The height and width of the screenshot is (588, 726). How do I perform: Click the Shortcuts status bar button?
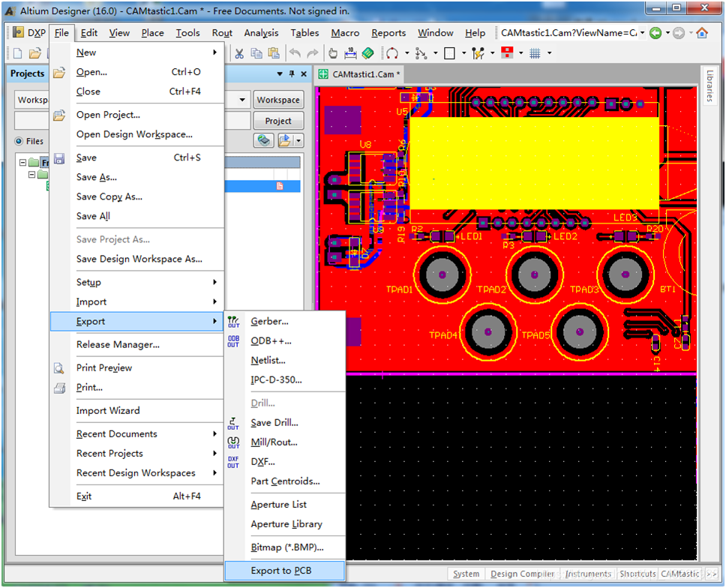[637, 574]
